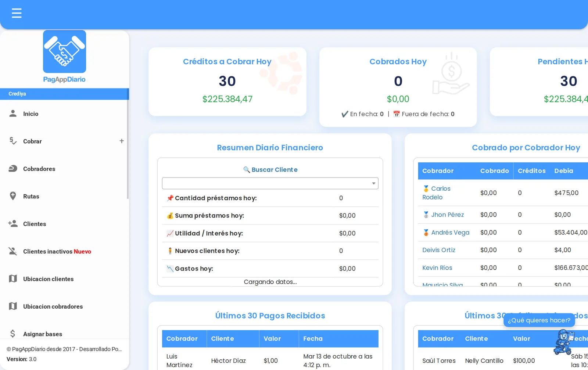
Task: Select the Clientes inactivos icon
Action: click(13, 251)
